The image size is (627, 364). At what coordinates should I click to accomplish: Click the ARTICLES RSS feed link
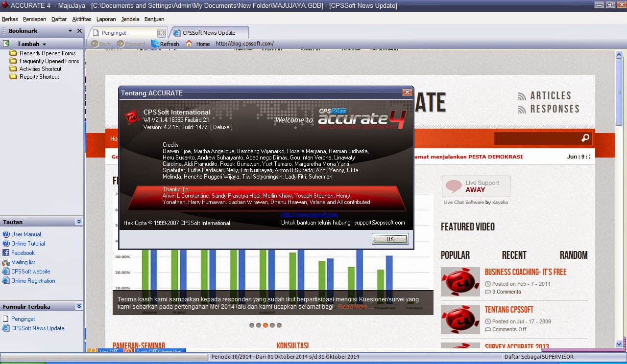click(x=545, y=96)
